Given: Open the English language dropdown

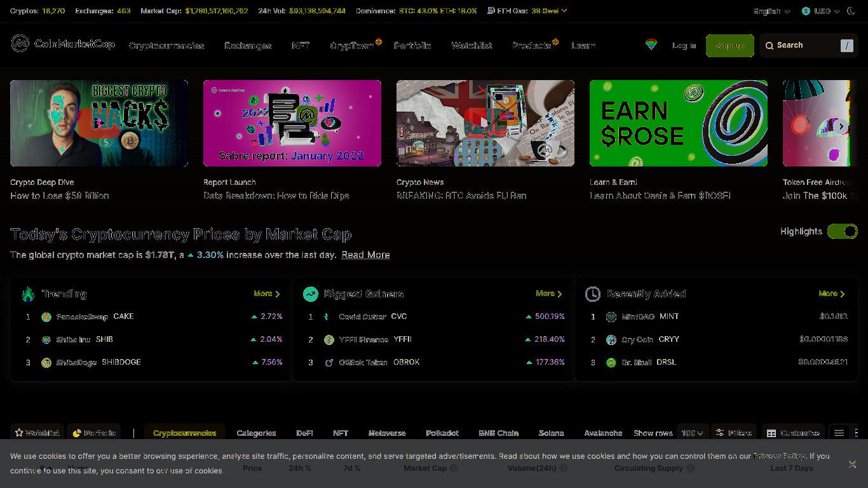Looking at the screenshot, I should [x=771, y=11].
